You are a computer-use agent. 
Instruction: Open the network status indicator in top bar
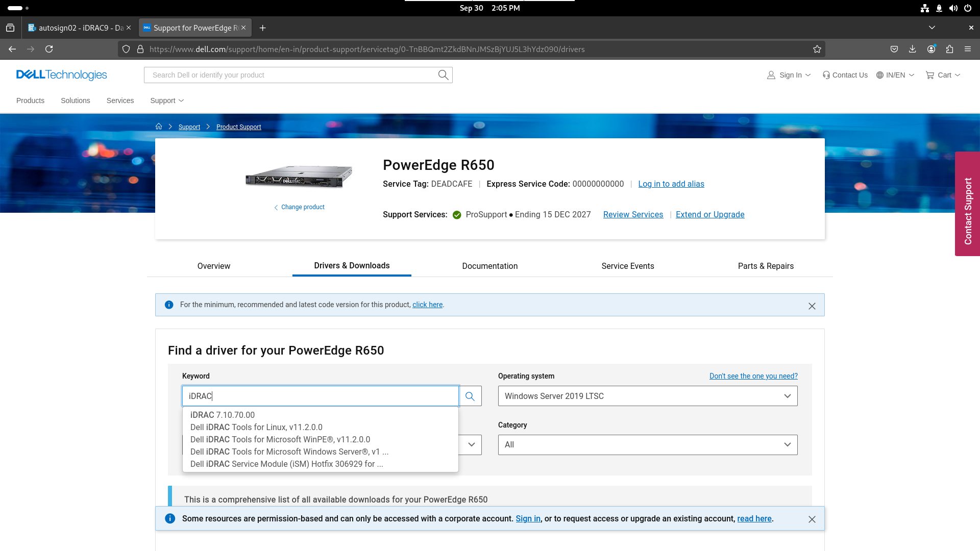click(x=925, y=8)
